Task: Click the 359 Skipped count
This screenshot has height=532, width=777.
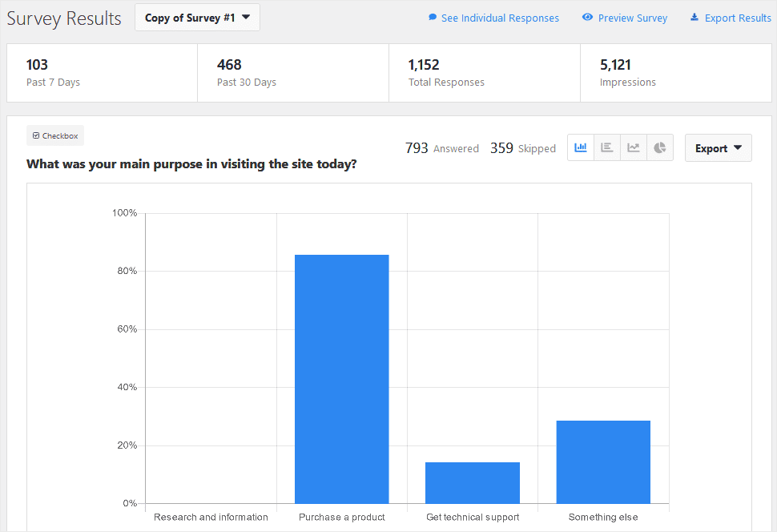Action: [501, 147]
